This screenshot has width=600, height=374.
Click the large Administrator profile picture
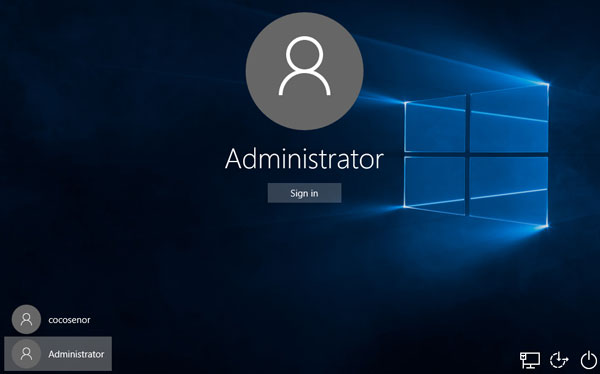point(304,71)
